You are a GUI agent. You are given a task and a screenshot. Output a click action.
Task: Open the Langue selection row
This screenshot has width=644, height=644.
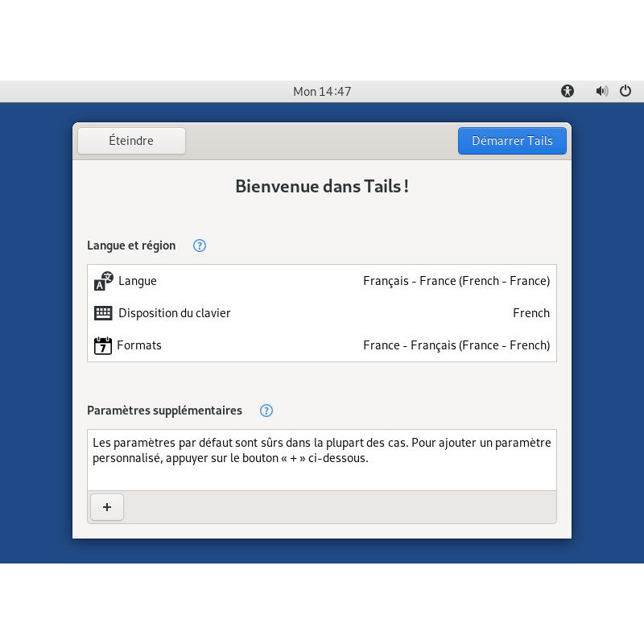click(322, 280)
